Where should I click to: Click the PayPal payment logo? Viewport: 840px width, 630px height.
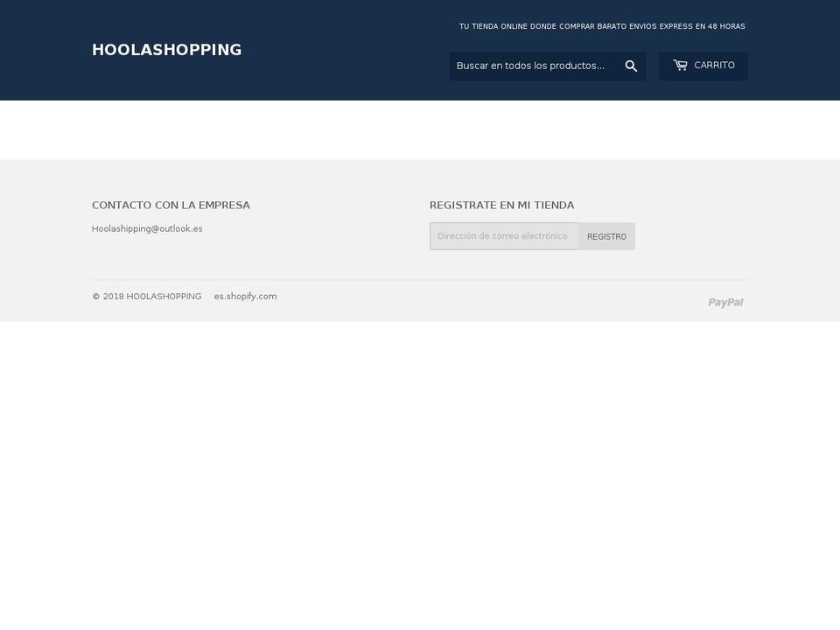[725, 302]
